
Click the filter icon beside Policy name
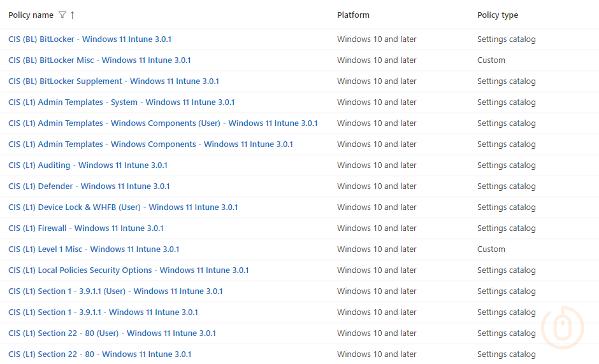tap(62, 15)
